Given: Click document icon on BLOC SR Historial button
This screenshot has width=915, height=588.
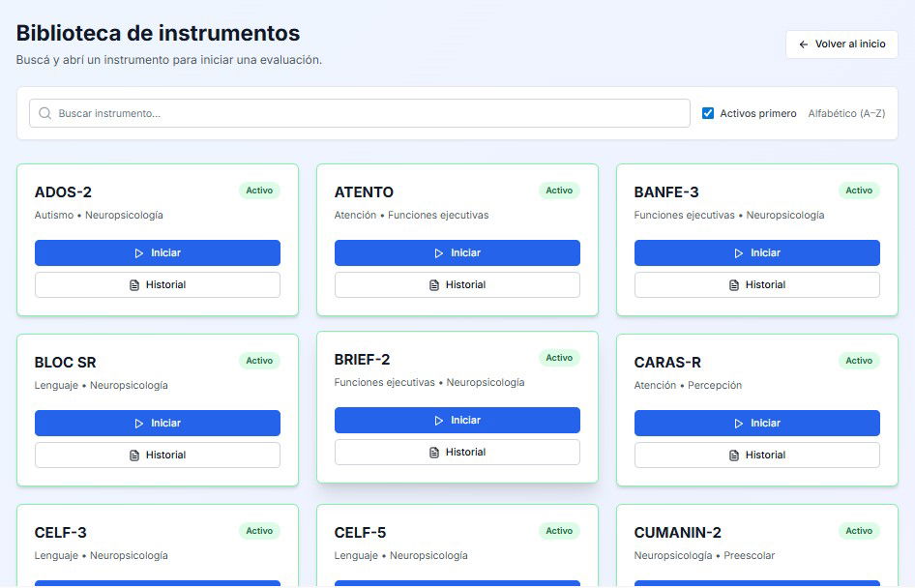Looking at the screenshot, I should pyautogui.click(x=134, y=456).
